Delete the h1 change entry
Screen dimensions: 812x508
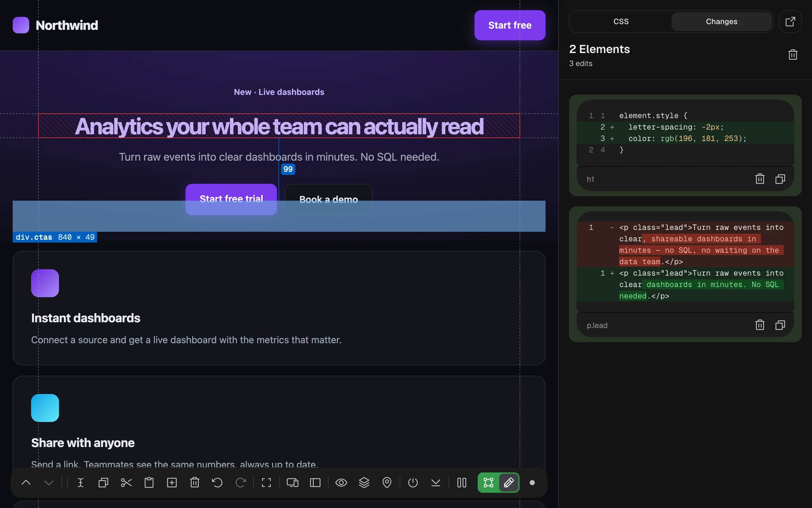click(x=760, y=179)
